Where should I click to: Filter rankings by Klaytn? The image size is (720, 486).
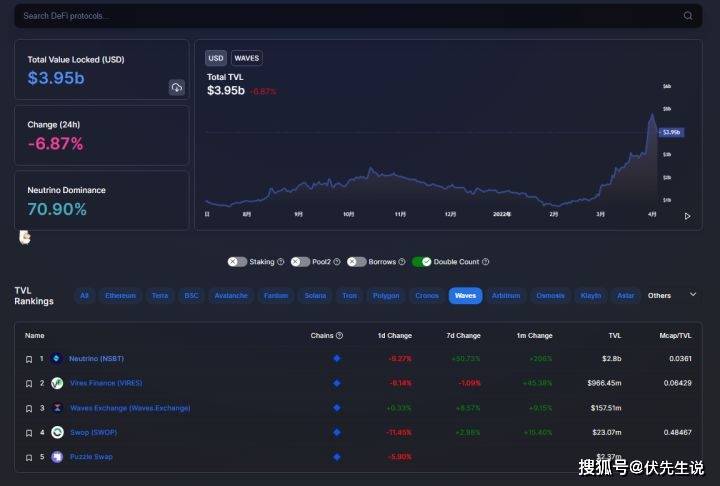click(x=591, y=295)
